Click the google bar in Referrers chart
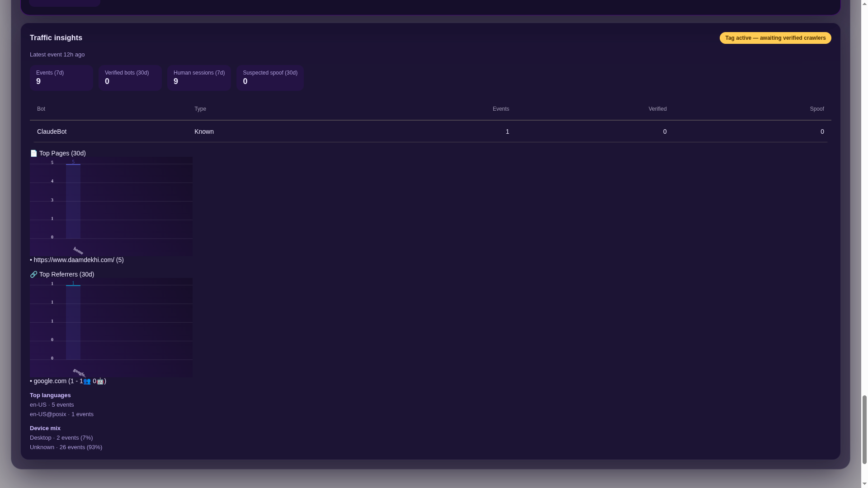 coord(73,323)
